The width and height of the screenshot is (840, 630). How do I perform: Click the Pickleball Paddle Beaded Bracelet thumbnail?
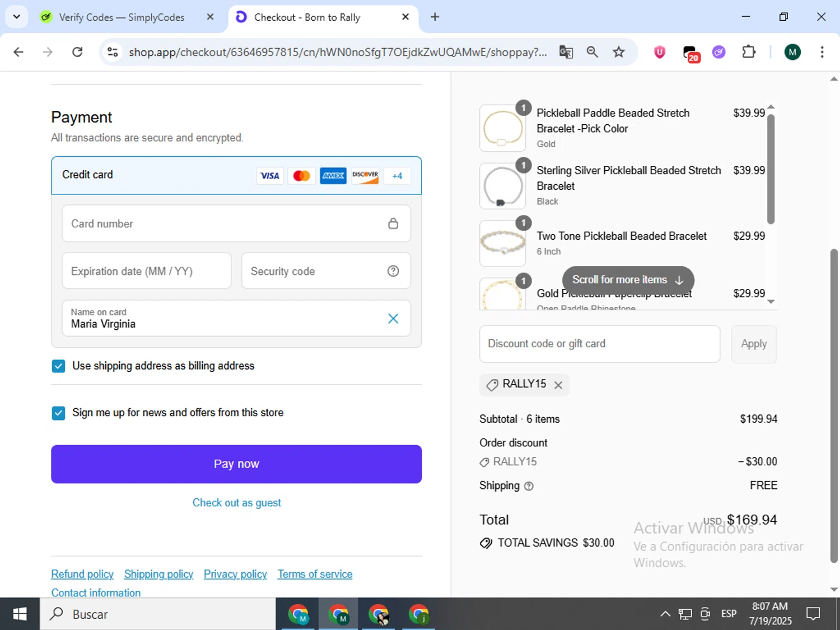pos(502,128)
